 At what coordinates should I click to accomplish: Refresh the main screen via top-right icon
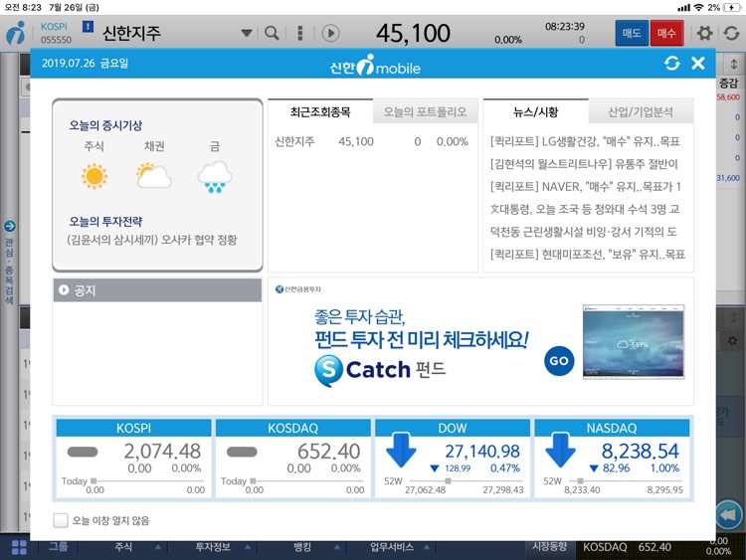(731, 33)
